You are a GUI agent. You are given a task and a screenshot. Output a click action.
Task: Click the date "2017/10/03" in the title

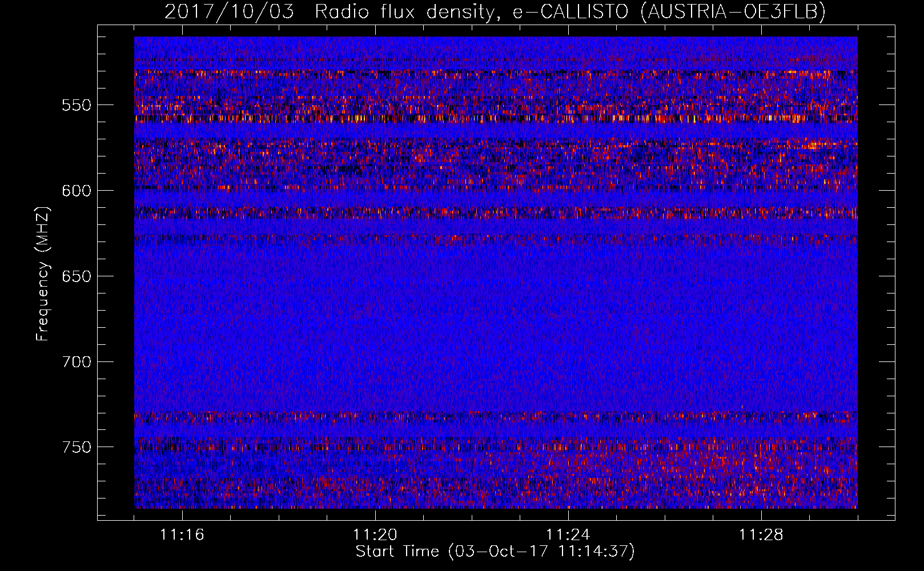coord(230,12)
